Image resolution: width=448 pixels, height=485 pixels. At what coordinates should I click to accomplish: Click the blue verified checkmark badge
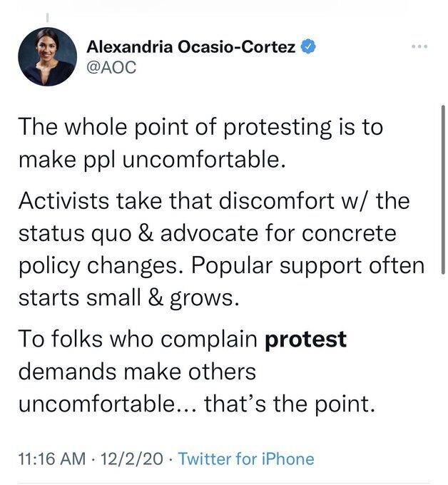308,46
